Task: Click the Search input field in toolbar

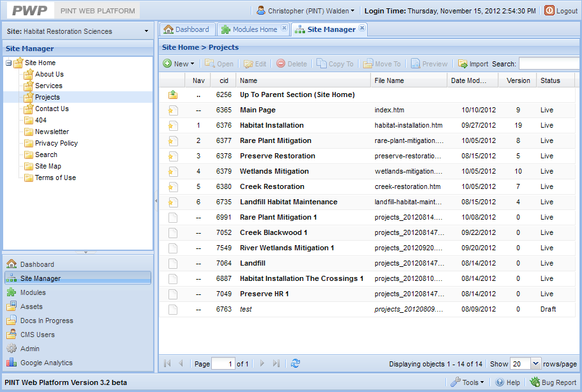Action: pyautogui.click(x=550, y=63)
